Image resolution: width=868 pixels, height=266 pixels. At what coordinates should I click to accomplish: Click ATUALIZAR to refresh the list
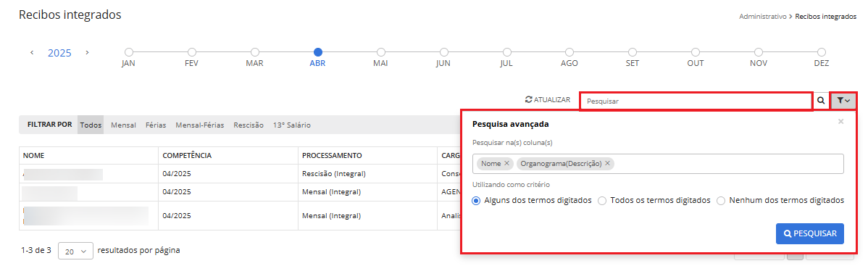pos(548,100)
